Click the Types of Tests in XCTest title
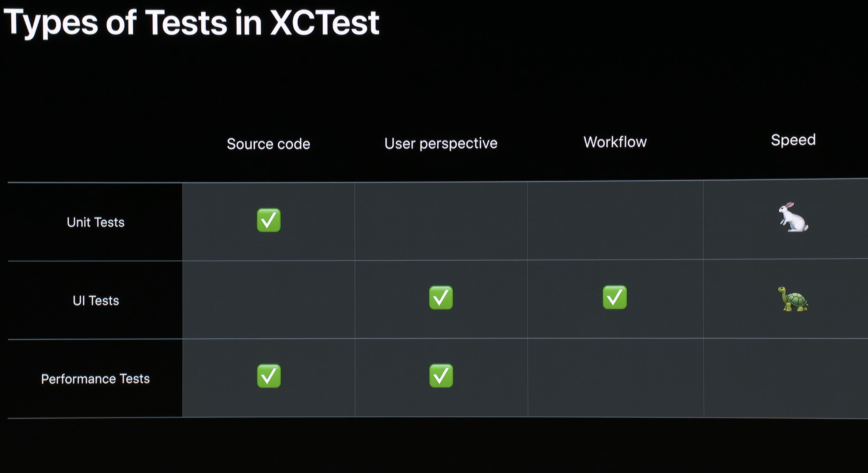This screenshot has width=868, height=473. point(191,23)
